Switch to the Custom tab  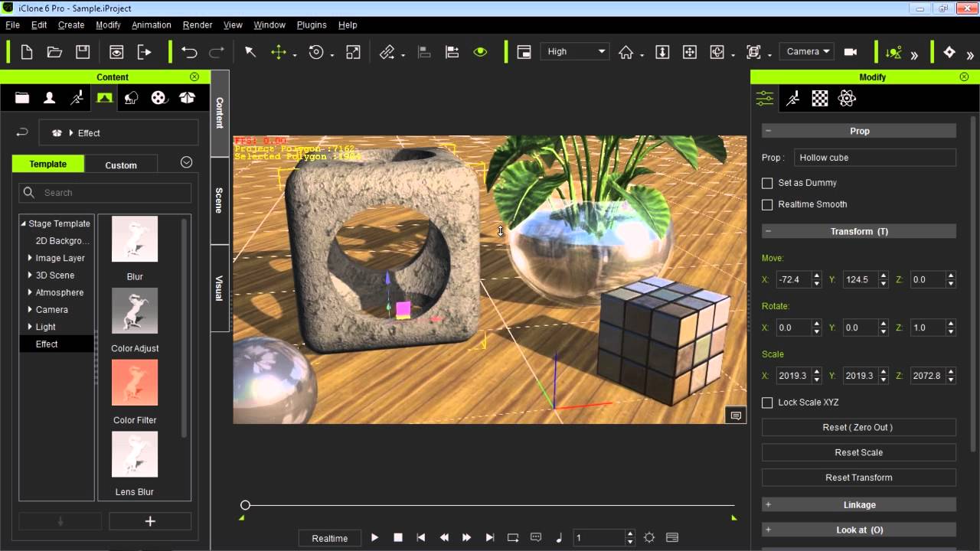point(121,165)
